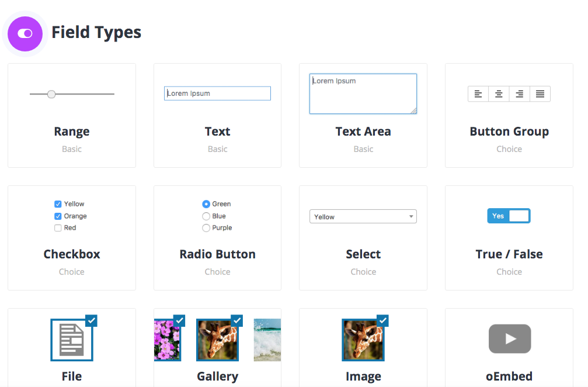Click the Field Types heading
588x387 pixels.
pos(96,32)
